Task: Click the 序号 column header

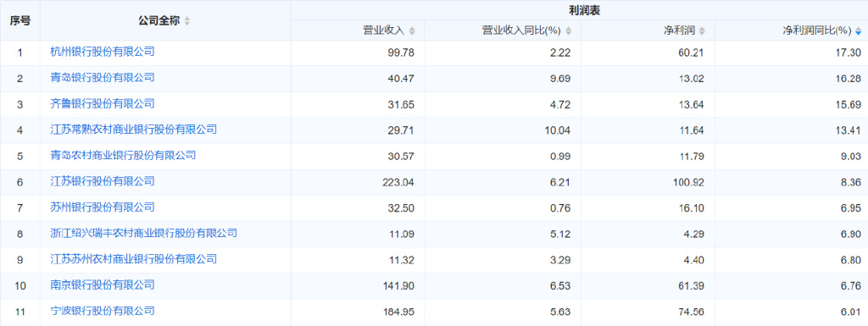Action: pos(20,21)
